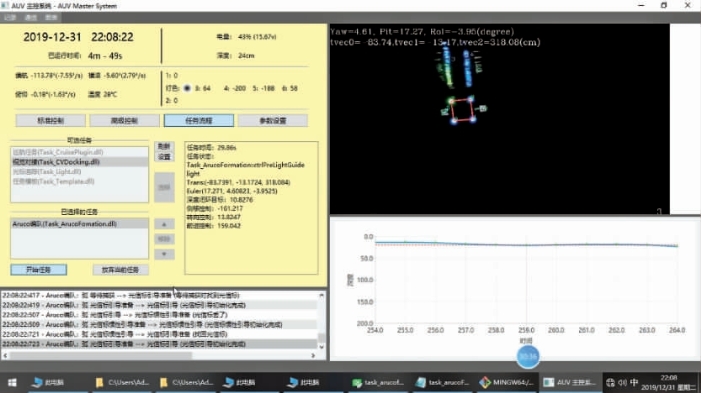Screen dimensions: 701x393
Task: Click the volume icon in system tray
Action: (622, 383)
